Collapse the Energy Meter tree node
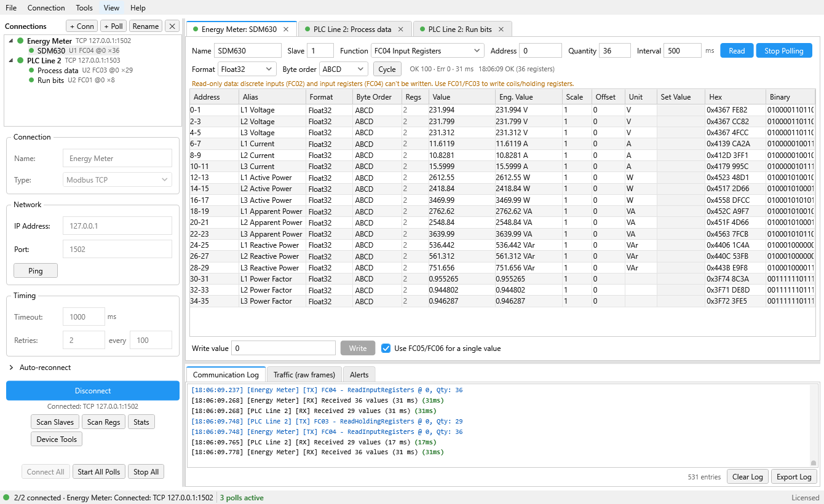Screen dimensions: 824x504 (x=10, y=41)
